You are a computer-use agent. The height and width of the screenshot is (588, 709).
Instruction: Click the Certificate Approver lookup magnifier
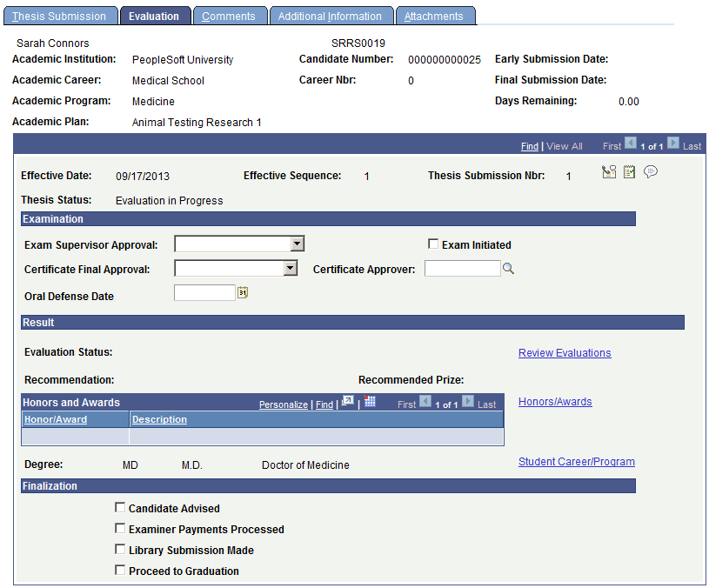click(508, 268)
